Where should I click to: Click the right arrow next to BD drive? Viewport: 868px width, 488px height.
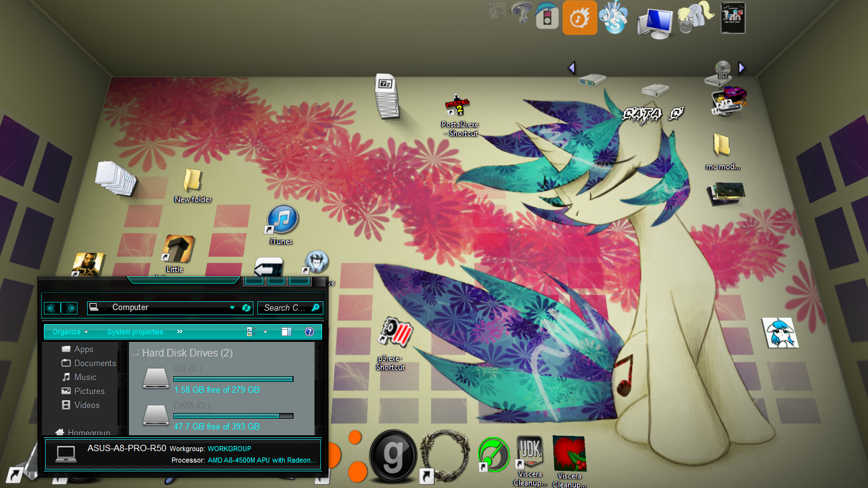click(x=741, y=67)
